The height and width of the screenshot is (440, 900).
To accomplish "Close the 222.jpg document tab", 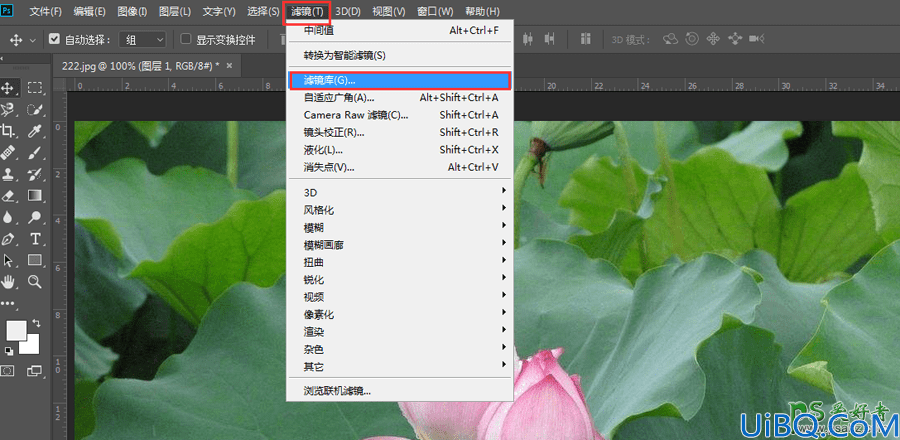I will [x=230, y=66].
